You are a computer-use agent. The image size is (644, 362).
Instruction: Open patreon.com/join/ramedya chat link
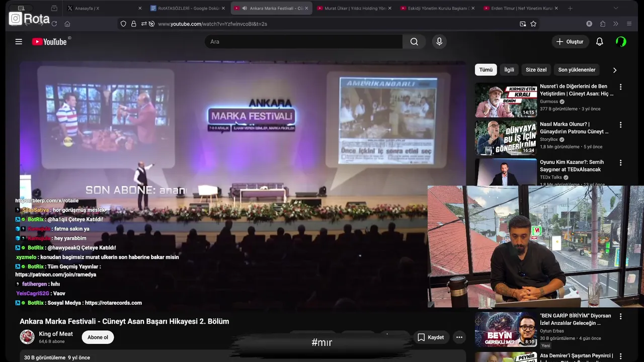point(55,275)
